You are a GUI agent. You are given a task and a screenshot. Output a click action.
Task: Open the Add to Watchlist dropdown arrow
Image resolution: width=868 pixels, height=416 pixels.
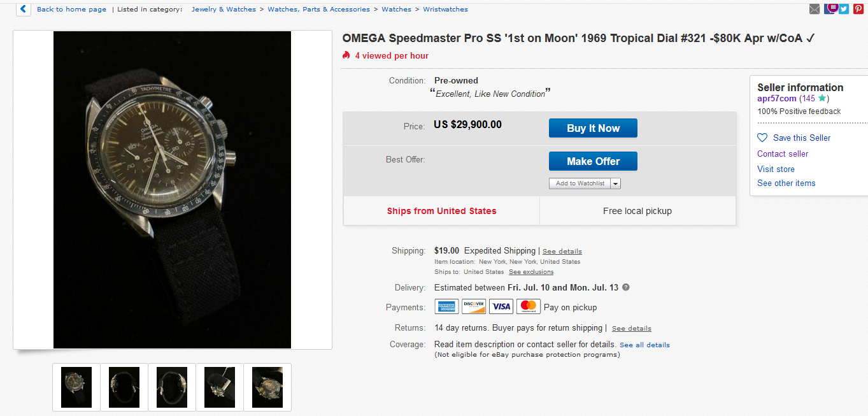pyautogui.click(x=615, y=183)
